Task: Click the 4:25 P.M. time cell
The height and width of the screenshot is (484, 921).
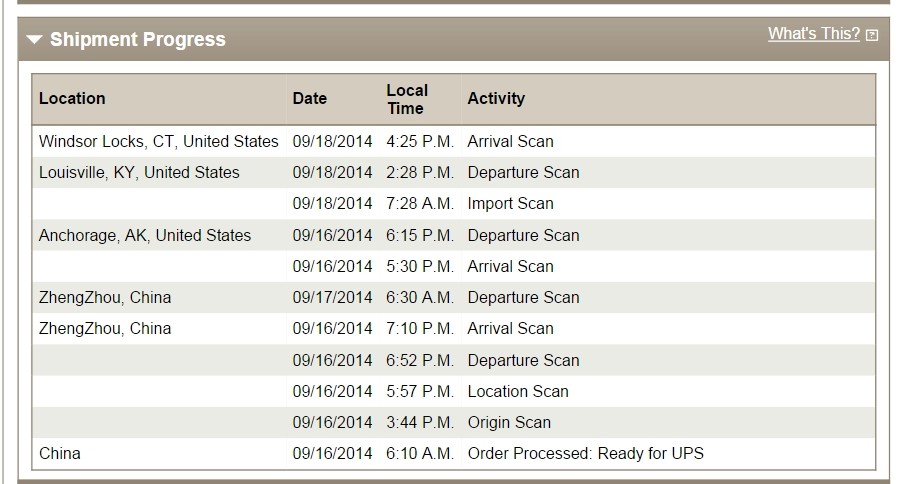Action: 420,141
